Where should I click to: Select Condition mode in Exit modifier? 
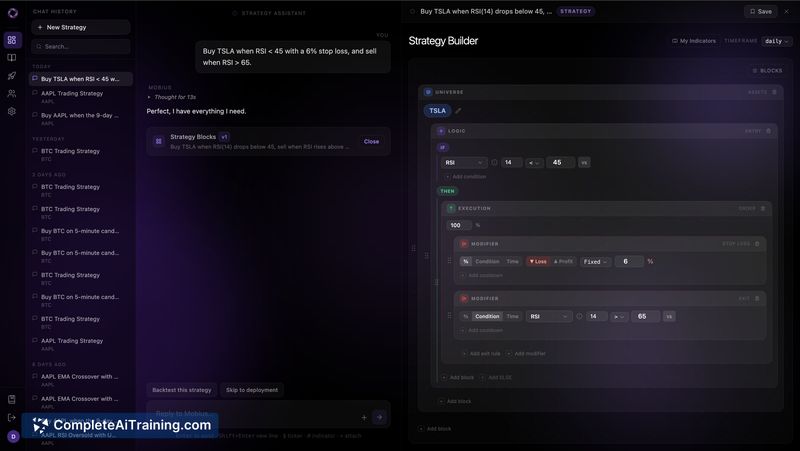(x=487, y=316)
